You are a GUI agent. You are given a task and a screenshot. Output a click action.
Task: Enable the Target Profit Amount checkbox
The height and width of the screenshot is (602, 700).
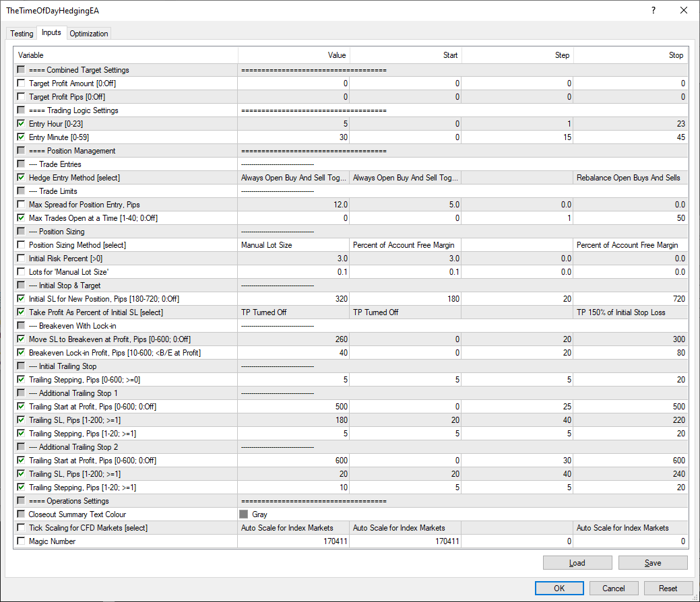(x=22, y=83)
